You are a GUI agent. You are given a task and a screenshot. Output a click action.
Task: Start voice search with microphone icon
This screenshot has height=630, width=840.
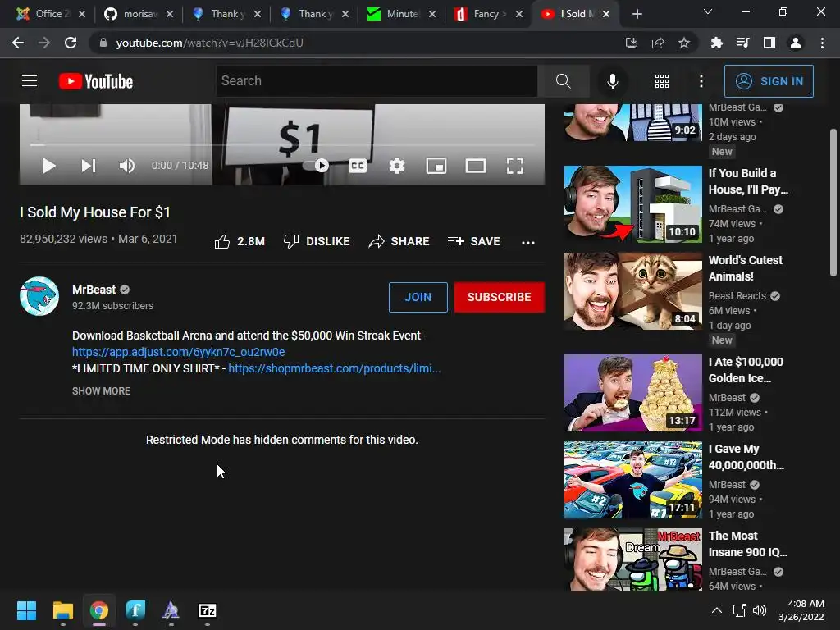tap(612, 81)
